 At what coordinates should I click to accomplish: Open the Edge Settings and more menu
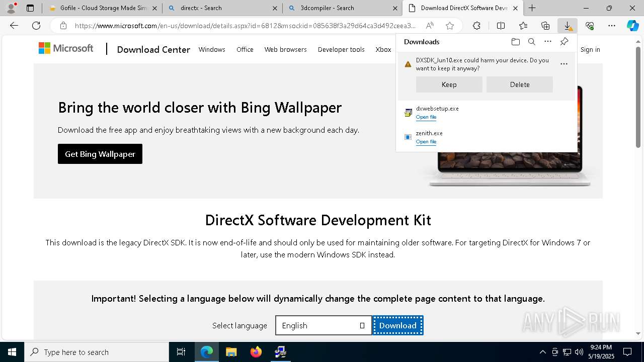[x=612, y=26]
